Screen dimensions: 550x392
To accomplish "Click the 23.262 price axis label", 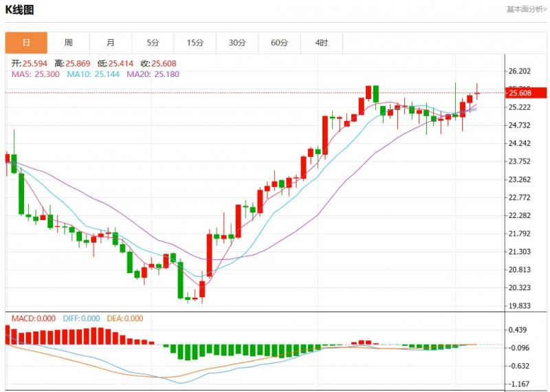I will [520, 179].
